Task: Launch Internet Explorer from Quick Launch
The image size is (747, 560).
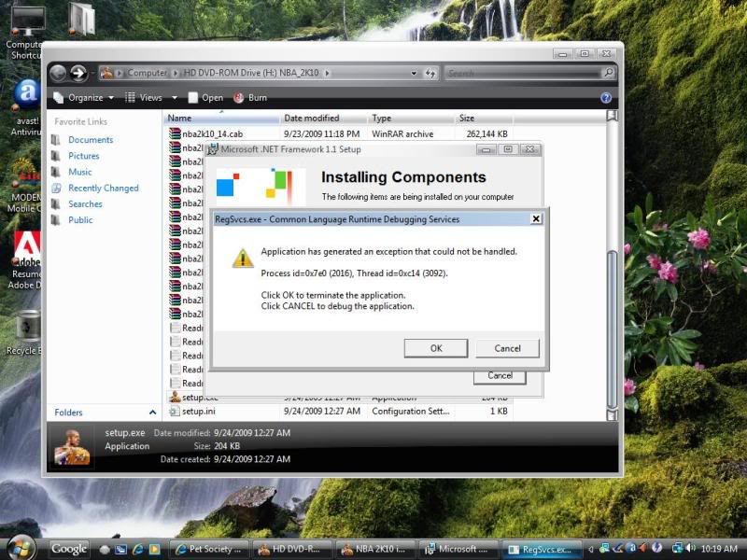Action: (137, 549)
